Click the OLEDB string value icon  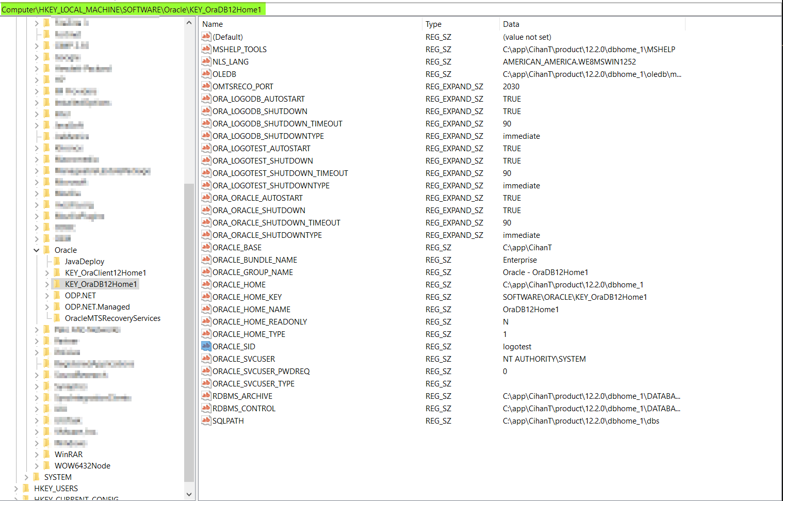tap(206, 74)
